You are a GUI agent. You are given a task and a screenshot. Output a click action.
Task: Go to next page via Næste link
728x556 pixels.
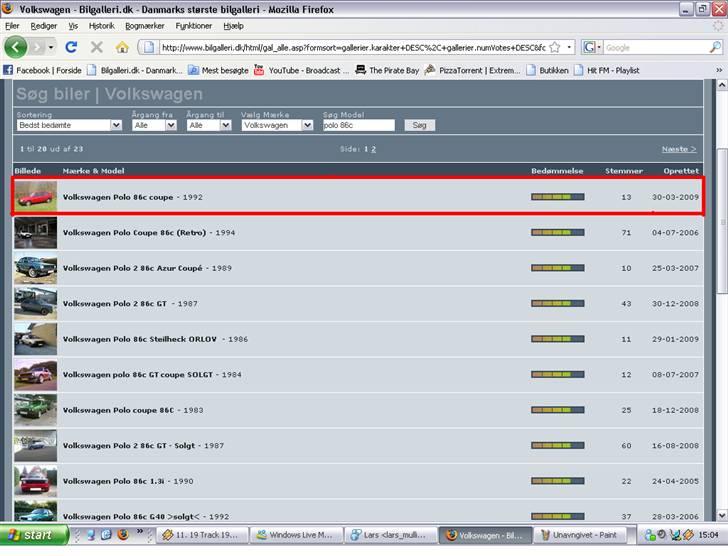click(x=679, y=149)
